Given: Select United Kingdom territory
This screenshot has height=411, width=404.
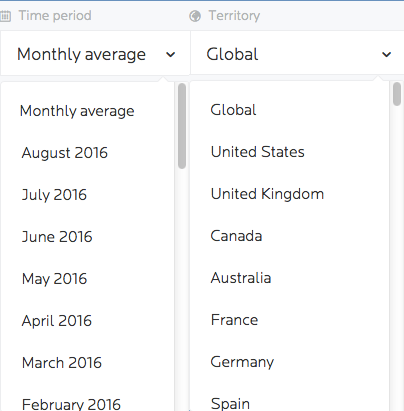Looking at the screenshot, I should point(267,194).
